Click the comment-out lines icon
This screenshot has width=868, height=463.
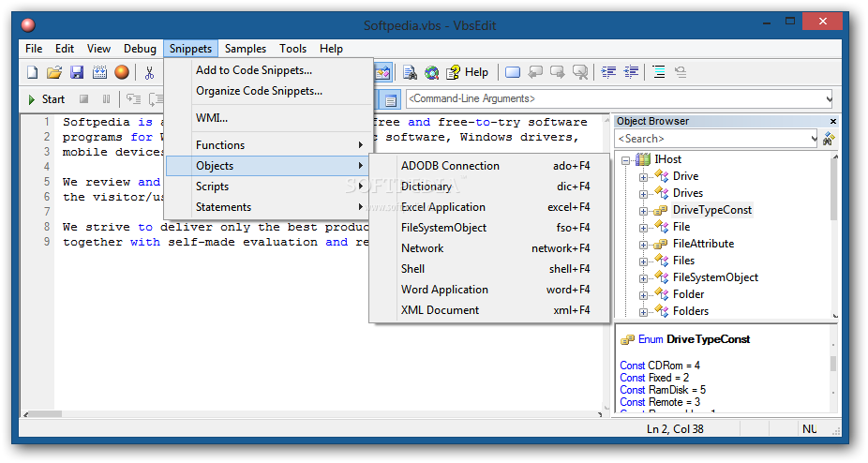pyautogui.click(x=659, y=72)
